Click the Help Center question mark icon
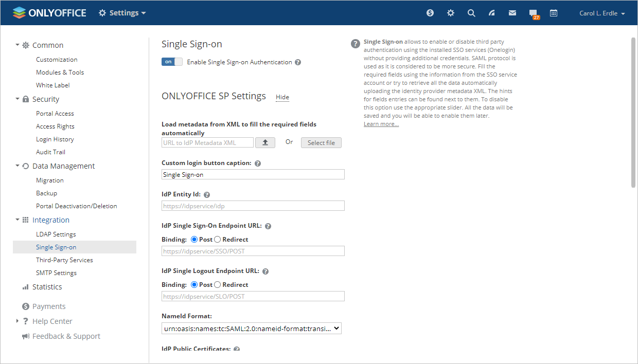Screen dimensions: 638x364 [x=26, y=321]
